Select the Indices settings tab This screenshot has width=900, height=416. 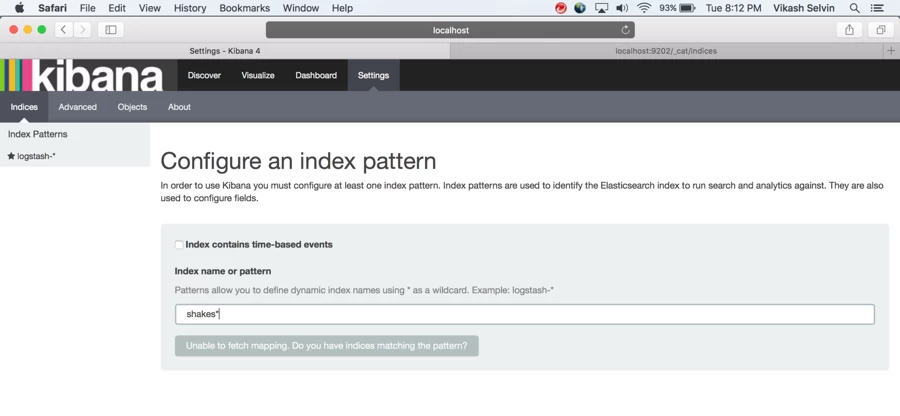pos(24,107)
